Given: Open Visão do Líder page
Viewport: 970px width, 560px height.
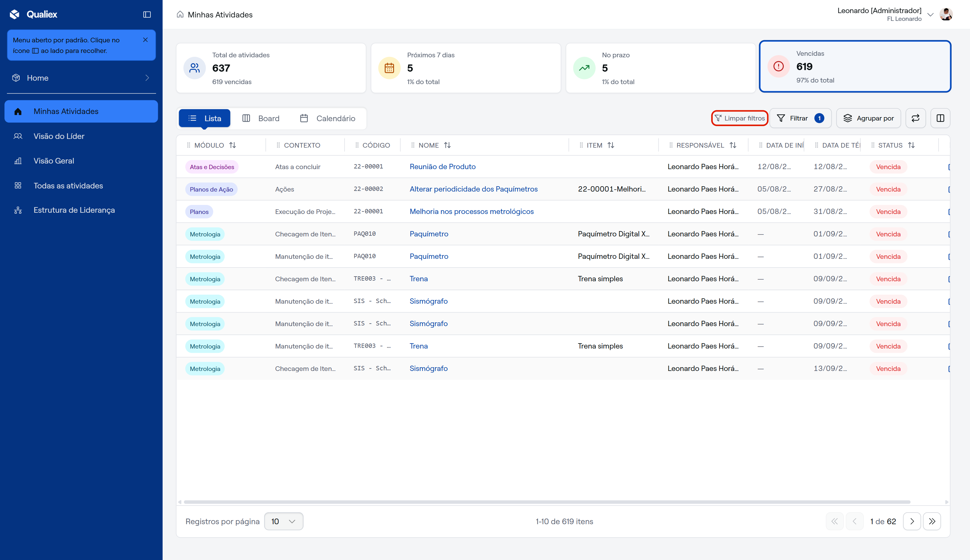Looking at the screenshot, I should [x=81, y=136].
